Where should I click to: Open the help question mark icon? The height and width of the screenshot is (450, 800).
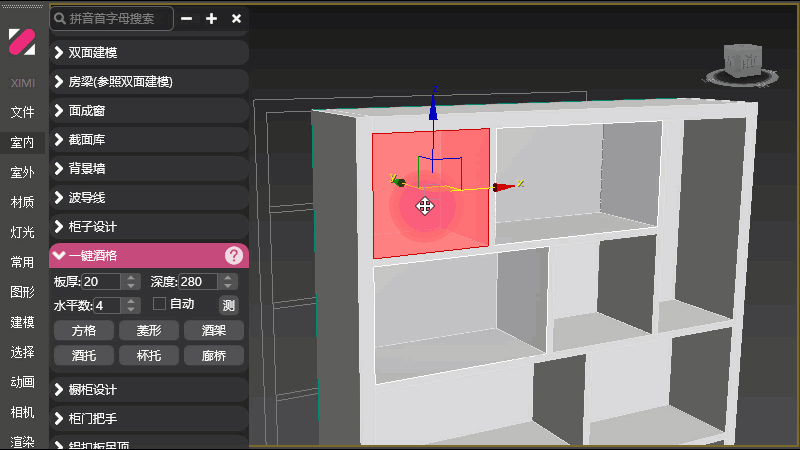pyautogui.click(x=234, y=255)
